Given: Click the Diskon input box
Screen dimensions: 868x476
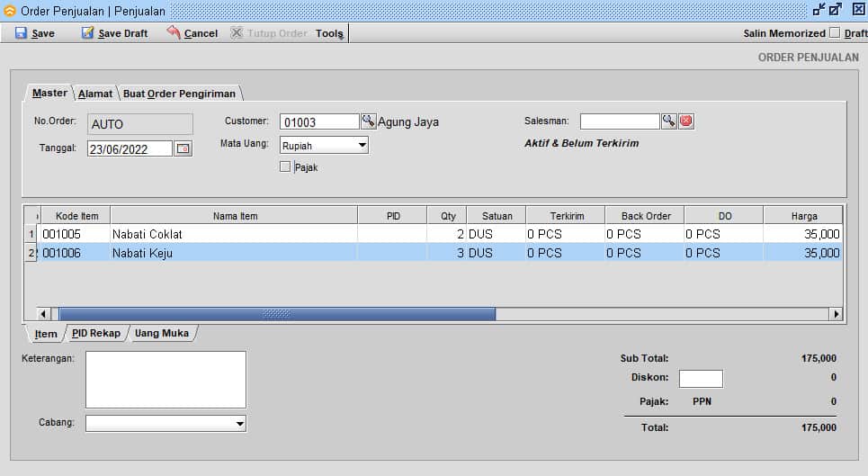Looking at the screenshot, I should (x=701, y=379).
